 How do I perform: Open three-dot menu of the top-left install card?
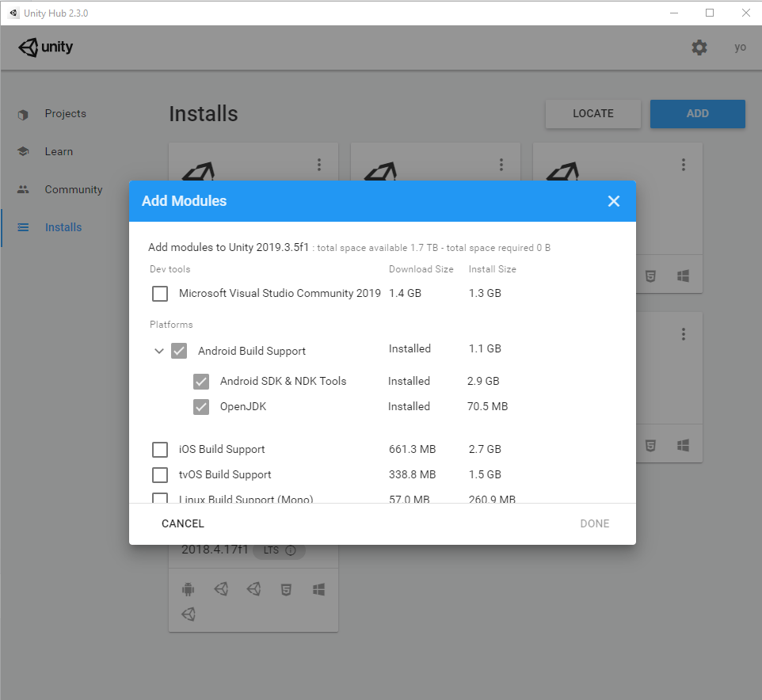[319, 165]
